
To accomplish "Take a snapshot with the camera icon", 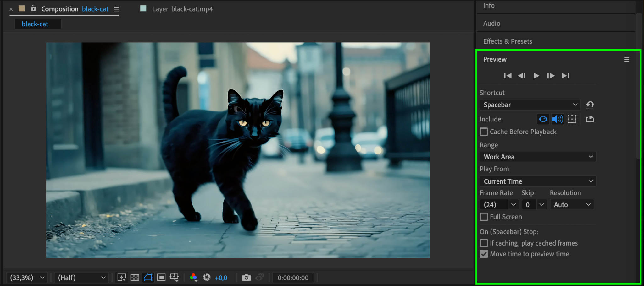I will pyautogui.click(x=246, y=278).
